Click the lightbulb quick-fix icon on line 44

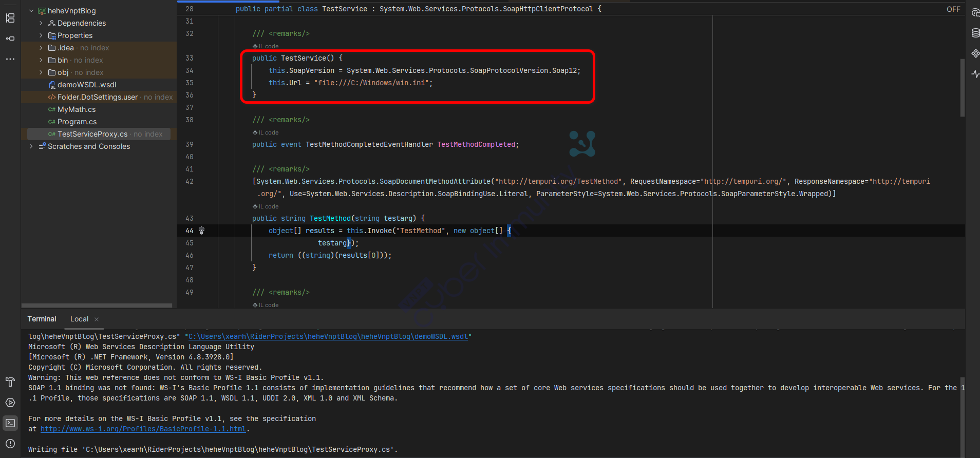202,231
